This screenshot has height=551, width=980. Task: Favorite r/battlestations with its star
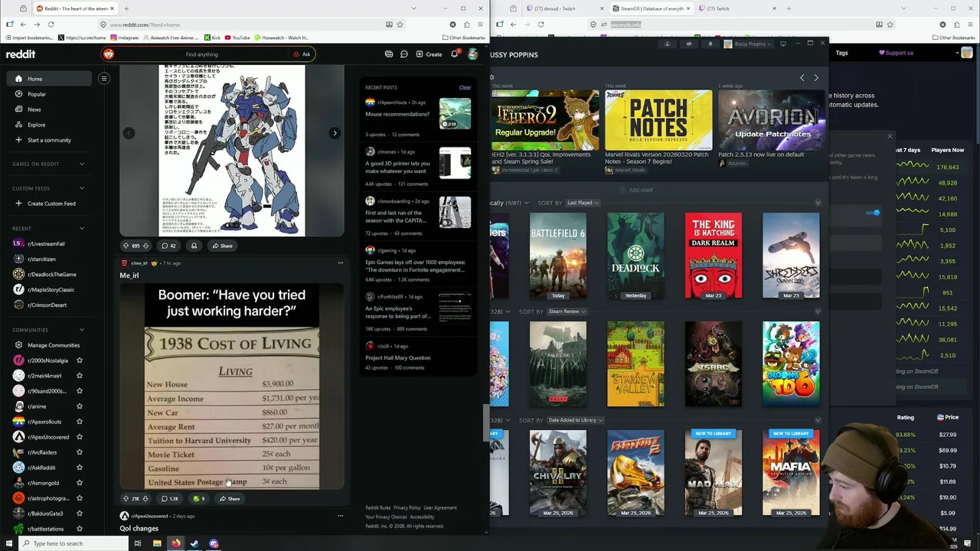click(80, 529)
